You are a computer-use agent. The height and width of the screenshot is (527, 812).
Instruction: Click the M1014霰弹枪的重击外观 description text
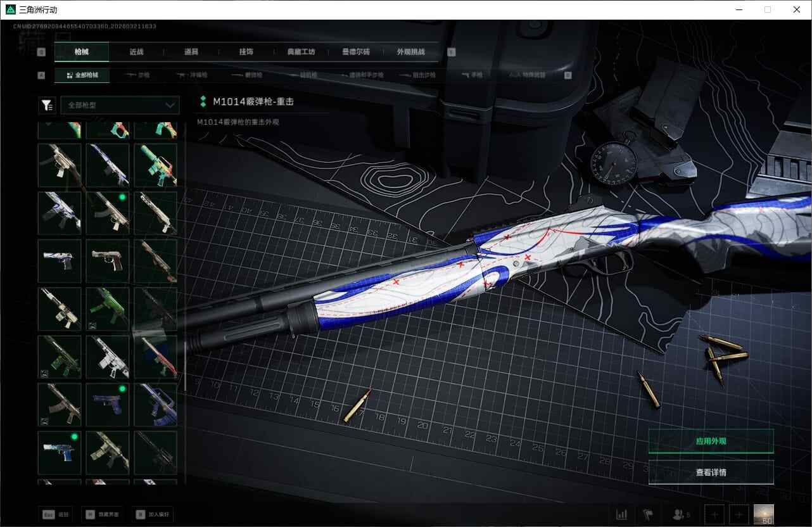(x=238, y=122)
